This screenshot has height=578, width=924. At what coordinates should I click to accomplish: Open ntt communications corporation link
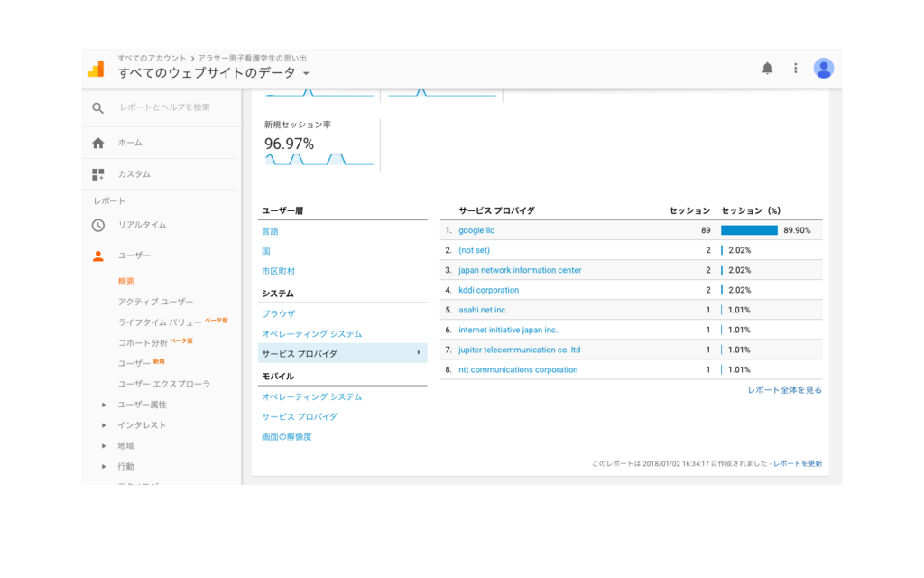click(518, 369)
